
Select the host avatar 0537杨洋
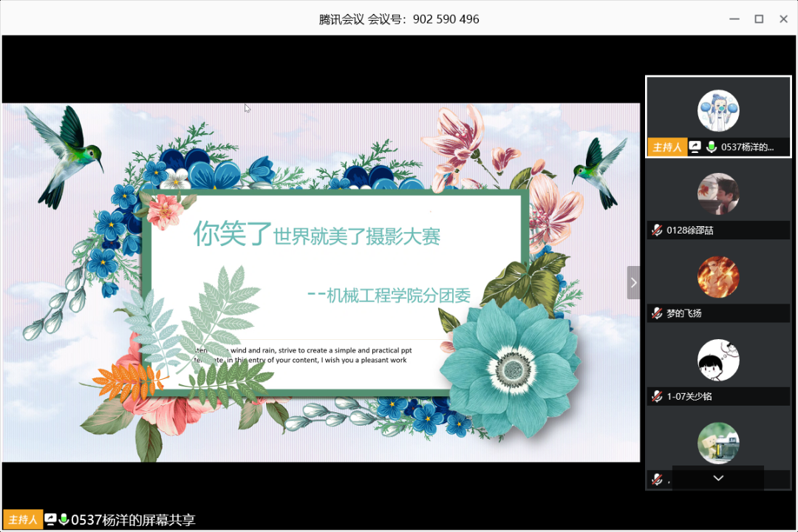[x=718, y=112]
